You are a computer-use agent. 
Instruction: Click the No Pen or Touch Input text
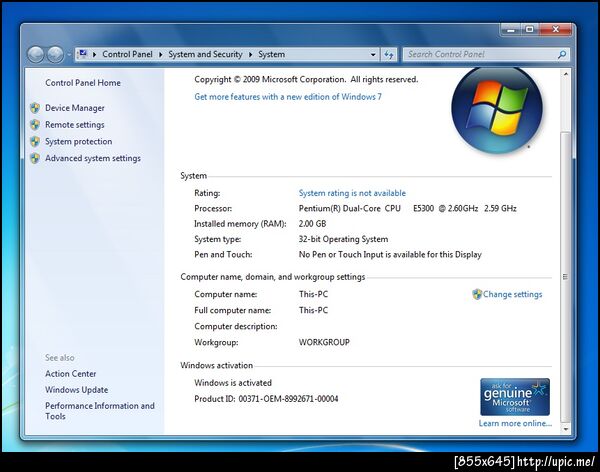[390, 255]
